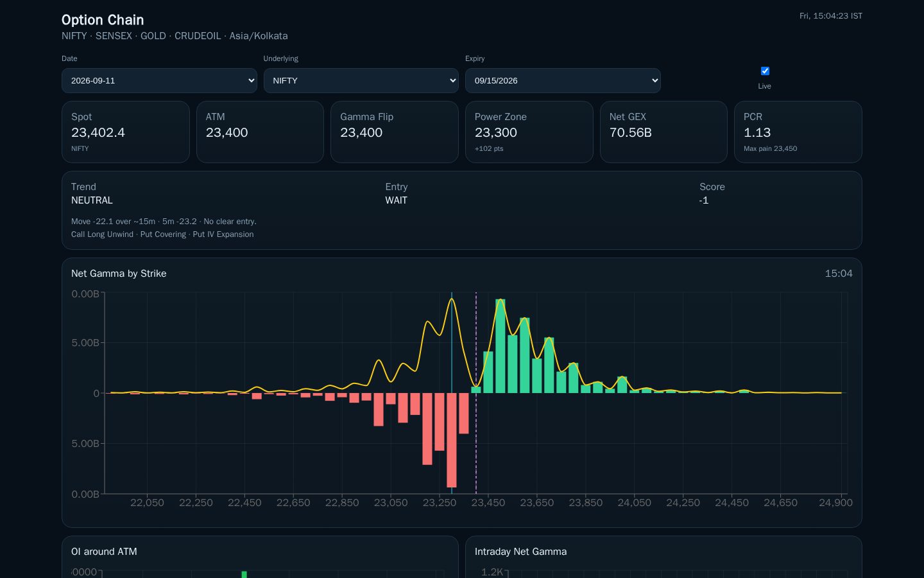
Task: Click the Intraday Net Gamma title
Action: pos(520,552)
